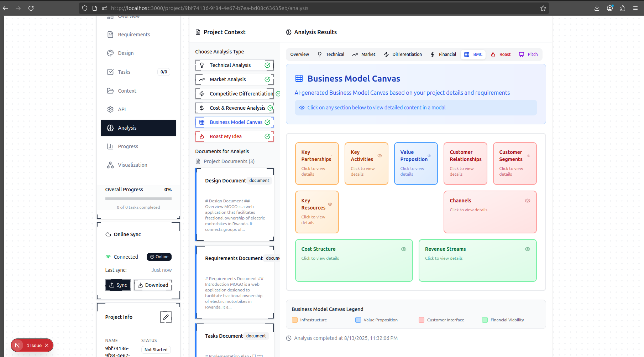Open the Tasks Document card
644x357 pixels.
pos(235,340)
